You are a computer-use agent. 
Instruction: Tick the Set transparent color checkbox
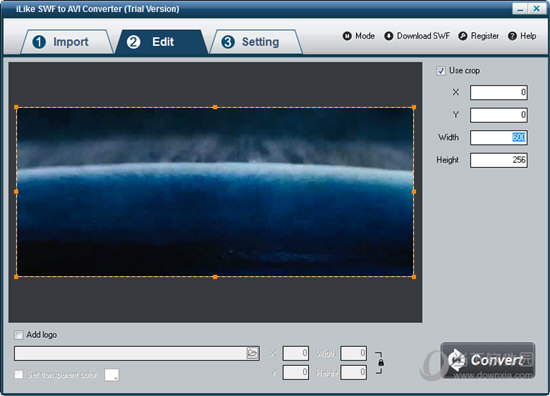19,375
